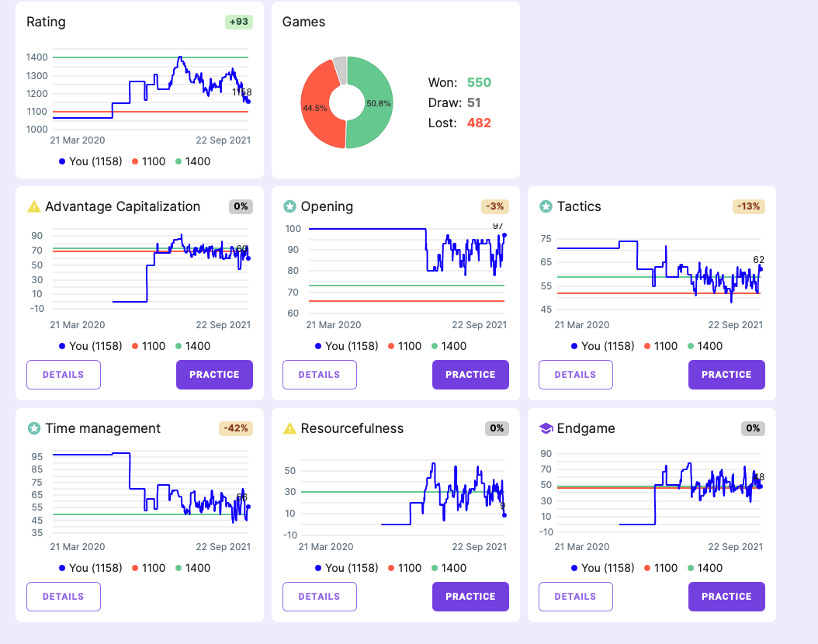Select the red 44.5% segment of Games chart
Viewport: 818px width, 644px height.
[x=316, y=109]
